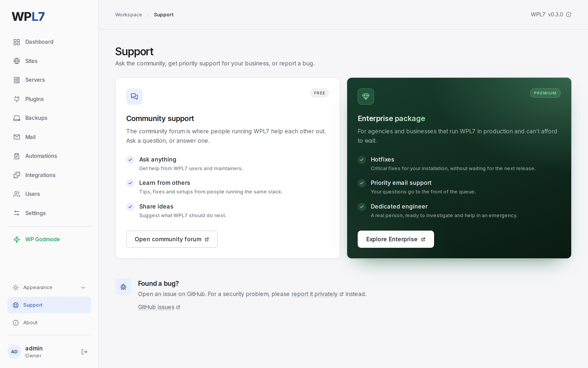Click the Users people icon
The height and width of the screenshot is (368, 588).
coord(17,194)
